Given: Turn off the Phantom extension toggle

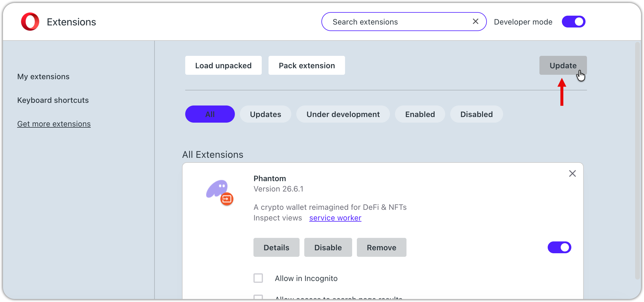Looking at the screenshot, I should coord(559,247).
